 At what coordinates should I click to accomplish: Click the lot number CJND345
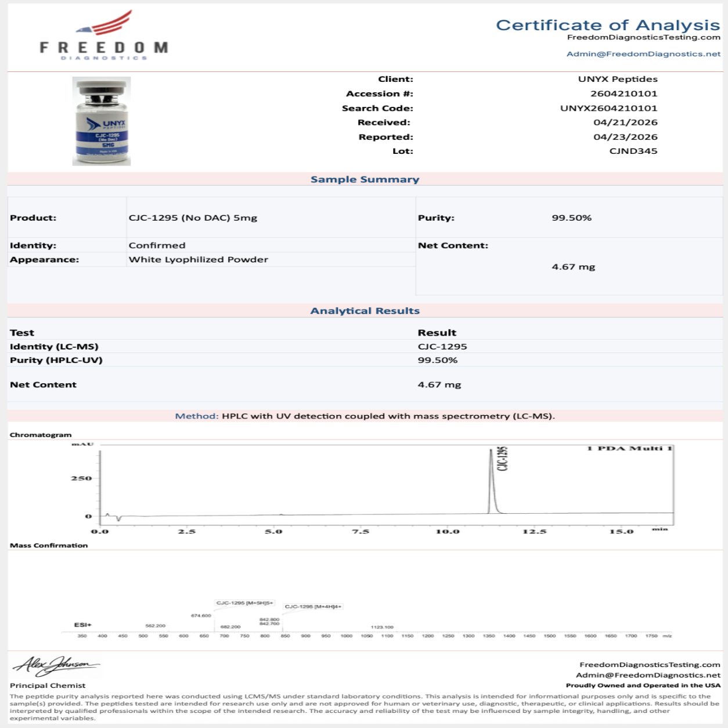(633, 151)
